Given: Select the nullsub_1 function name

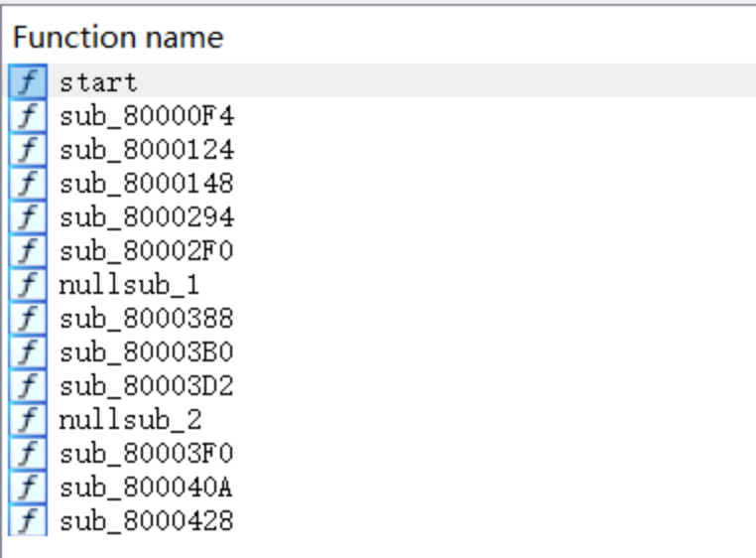Looking at the screenshot, I should (x=129, y=285).
